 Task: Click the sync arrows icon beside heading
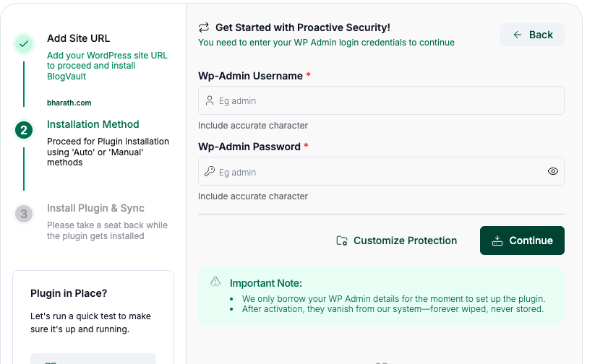(x=204, y=27)
